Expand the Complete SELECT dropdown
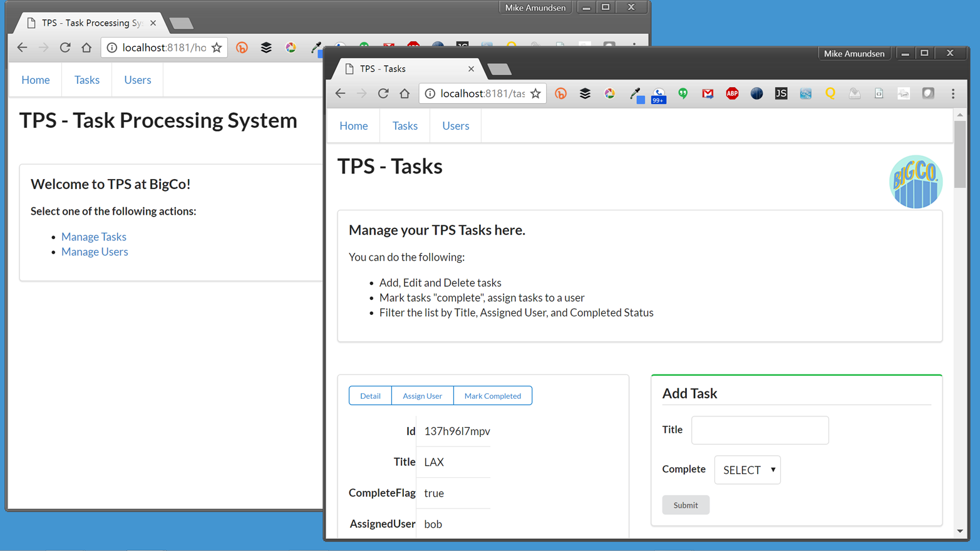980x551 pixels. [747, 470]
